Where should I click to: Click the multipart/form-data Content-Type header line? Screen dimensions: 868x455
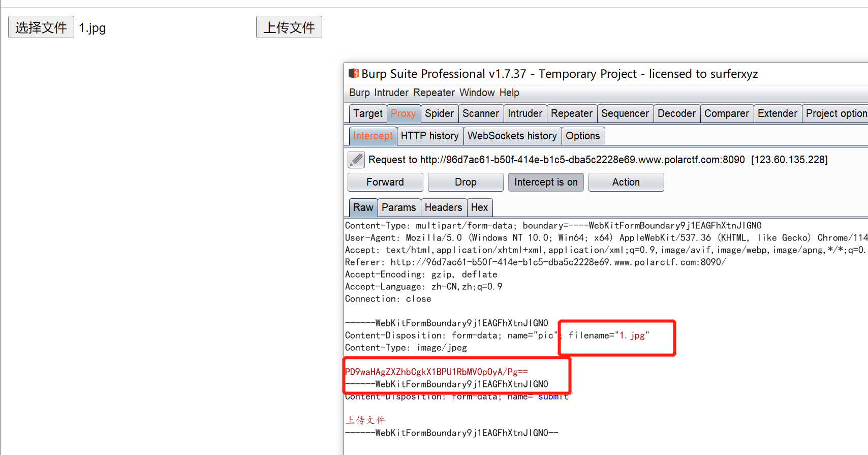tap(553, 226)
